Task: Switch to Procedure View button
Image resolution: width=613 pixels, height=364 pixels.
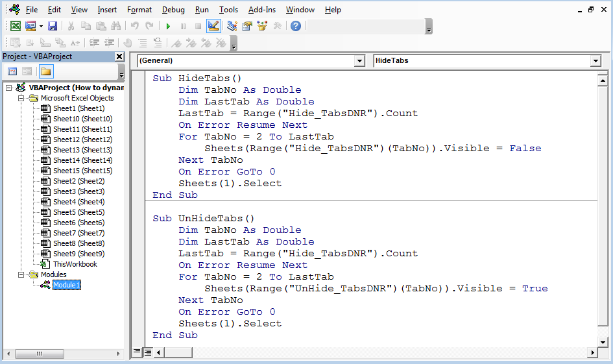Action: [x=136, y=352]
